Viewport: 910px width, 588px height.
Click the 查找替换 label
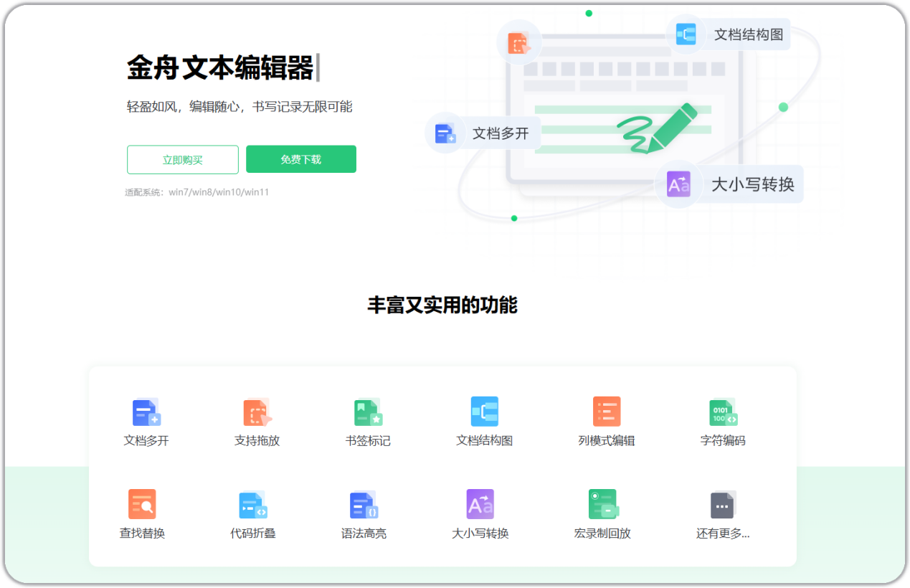pos(142,533)
